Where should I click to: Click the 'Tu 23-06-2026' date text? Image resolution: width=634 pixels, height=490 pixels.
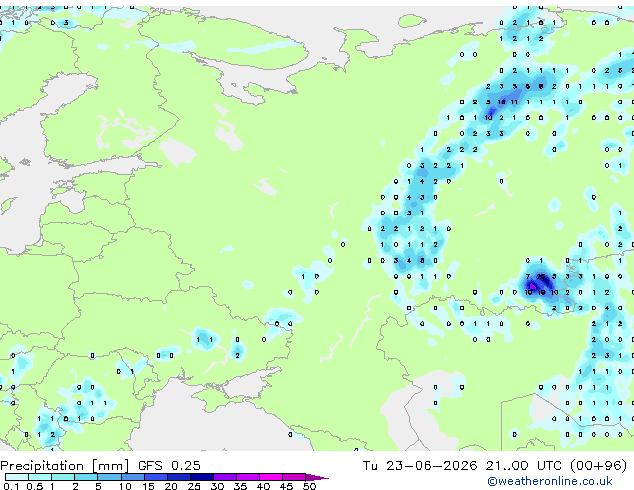point(420,466)
